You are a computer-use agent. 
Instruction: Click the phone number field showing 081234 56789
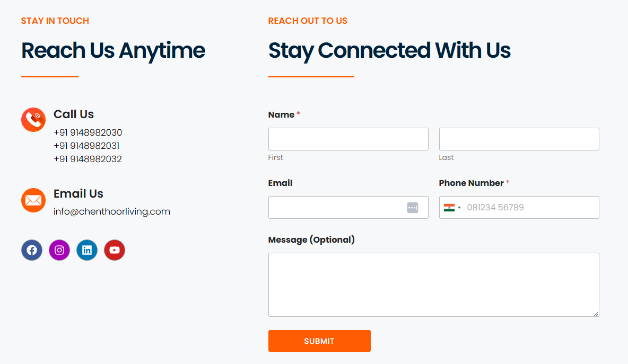tap(519, 208)
